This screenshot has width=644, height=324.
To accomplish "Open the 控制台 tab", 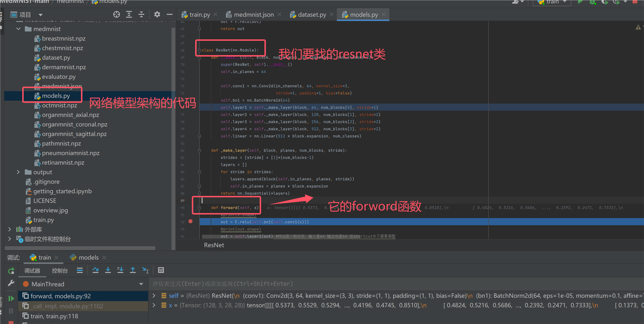I will (x=60, y=271).
